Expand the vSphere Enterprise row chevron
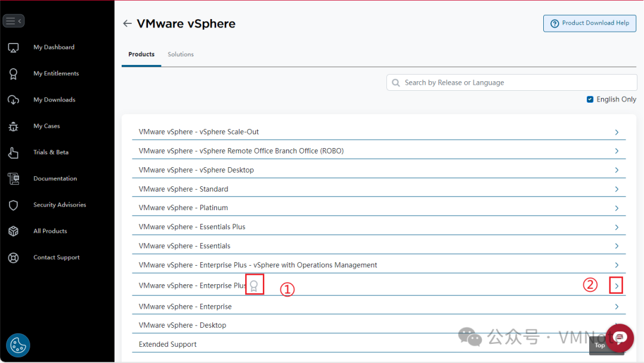This screenshot has width=644, height=363. (617, 307)
